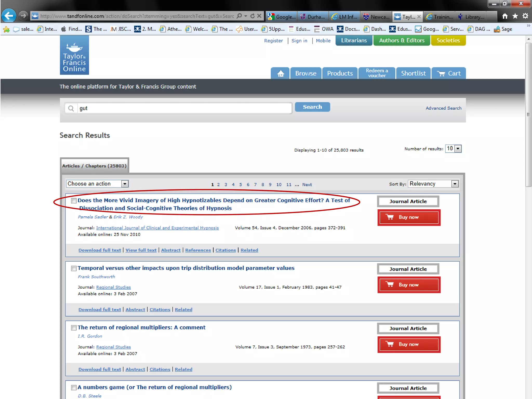Click the vertical page scrollbar thumb
The height and width of the screenshot is (399, 532).
528,114
